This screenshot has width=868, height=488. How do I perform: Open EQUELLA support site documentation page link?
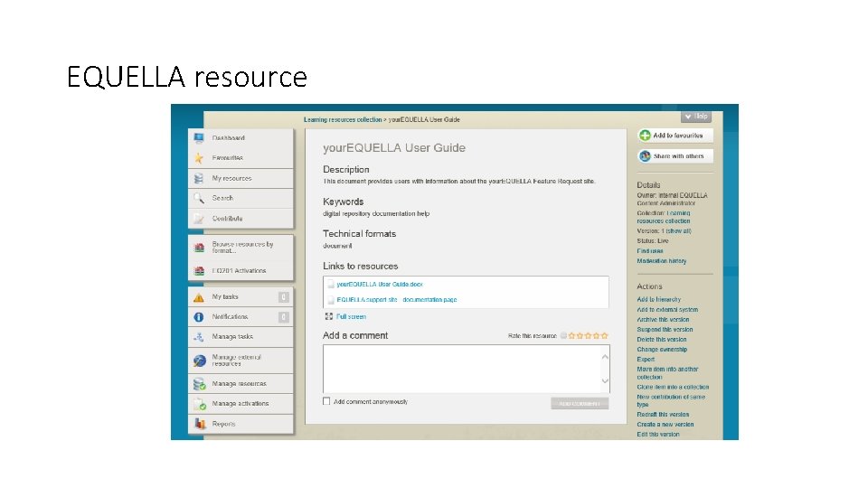pyautogui.click(x=397, y=300)
